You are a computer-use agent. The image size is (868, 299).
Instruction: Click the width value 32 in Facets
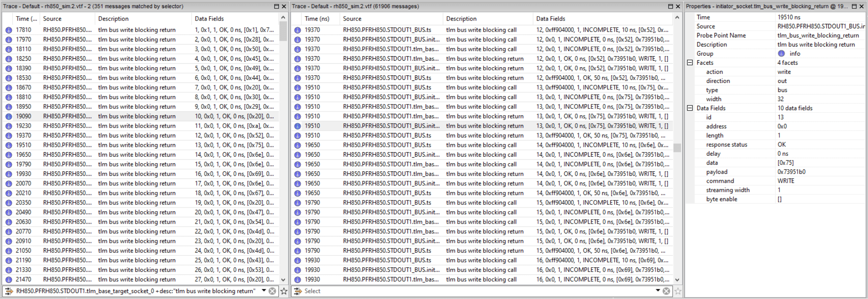pos(781,99)
